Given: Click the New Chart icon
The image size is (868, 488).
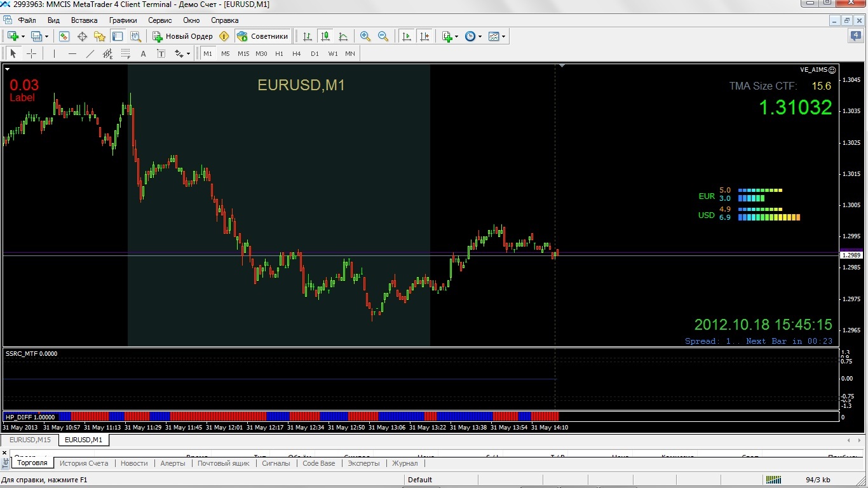Looking at the screenshot, I should [13, 36].
